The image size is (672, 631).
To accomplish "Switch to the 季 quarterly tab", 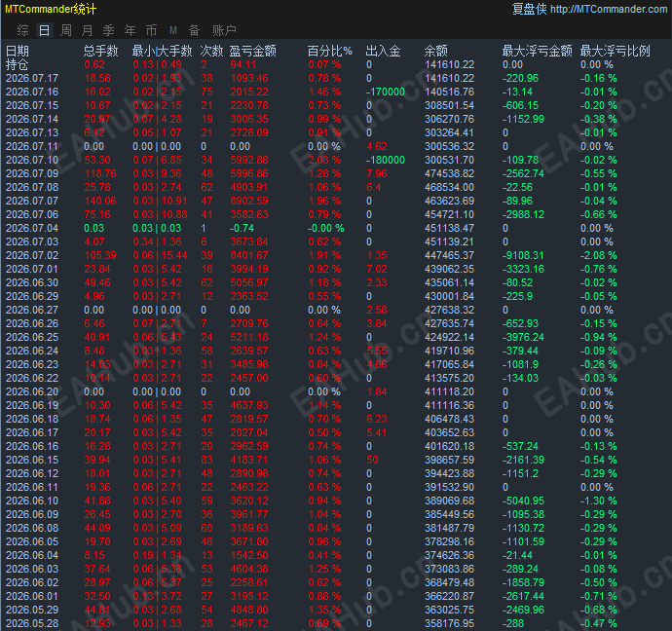I will pos(108,30).
